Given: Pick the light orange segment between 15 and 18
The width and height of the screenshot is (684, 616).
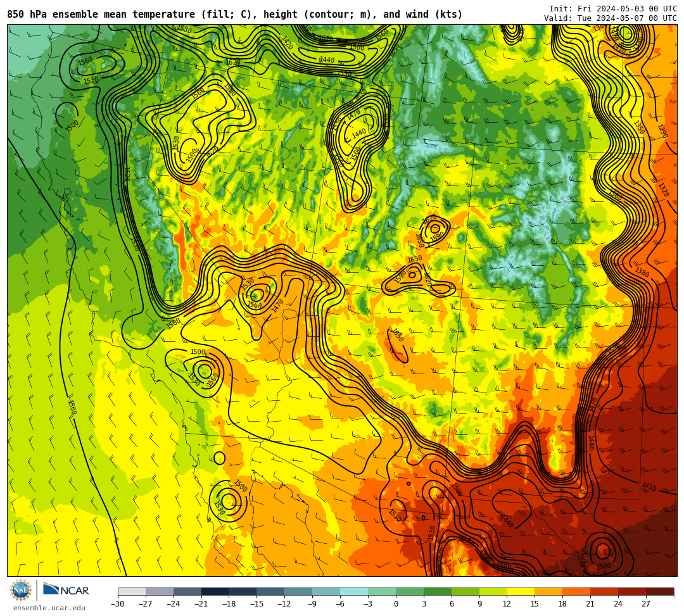Looking at the screenshot, I should 548,591.
